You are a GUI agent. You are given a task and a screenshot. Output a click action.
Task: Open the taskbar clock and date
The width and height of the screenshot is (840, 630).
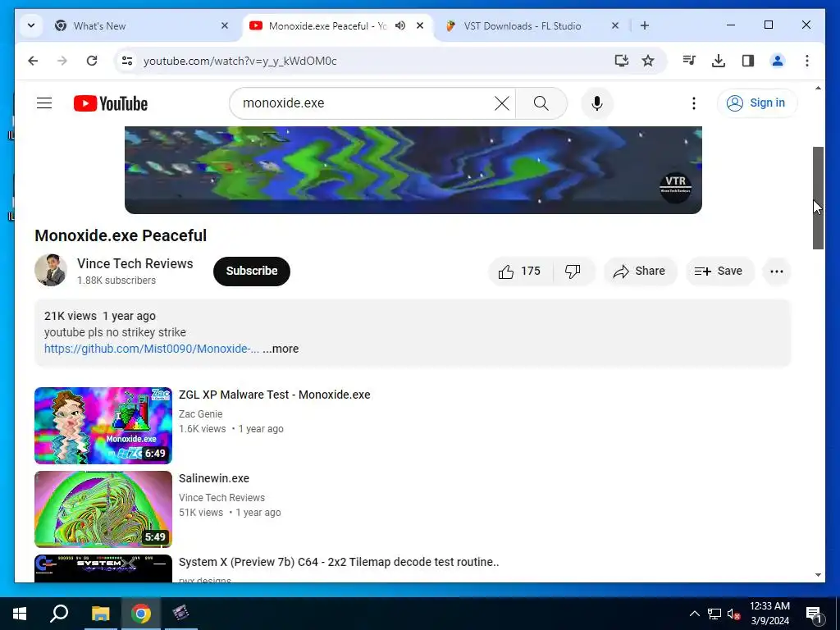pos(769,614)
